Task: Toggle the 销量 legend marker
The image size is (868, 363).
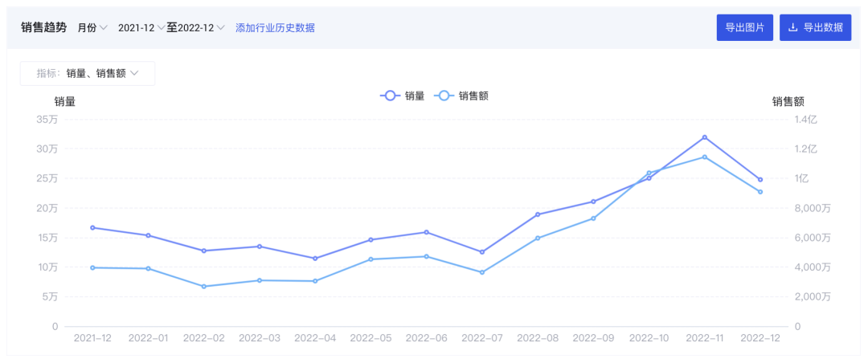Action: click(390, 96)
